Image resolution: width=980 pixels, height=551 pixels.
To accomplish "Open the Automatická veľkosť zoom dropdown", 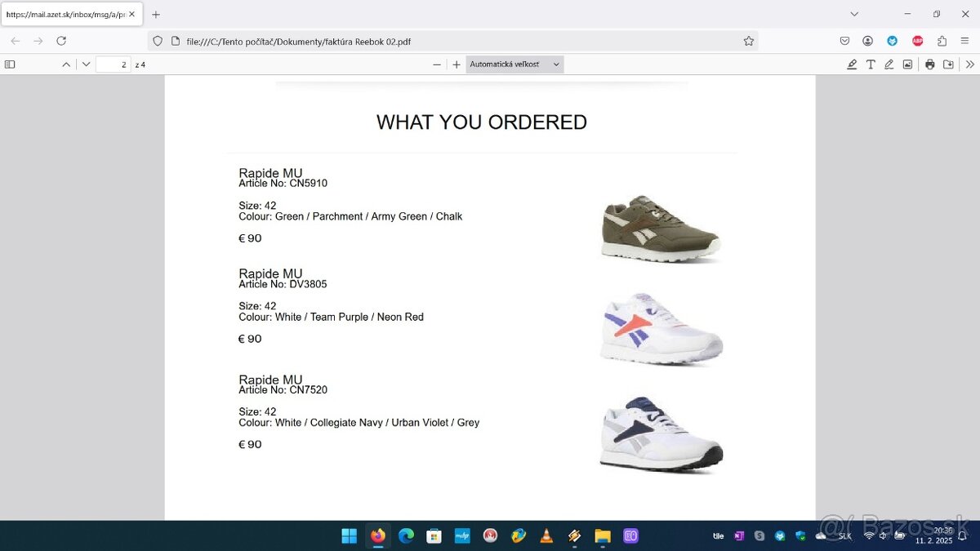I will click(514, 64).
